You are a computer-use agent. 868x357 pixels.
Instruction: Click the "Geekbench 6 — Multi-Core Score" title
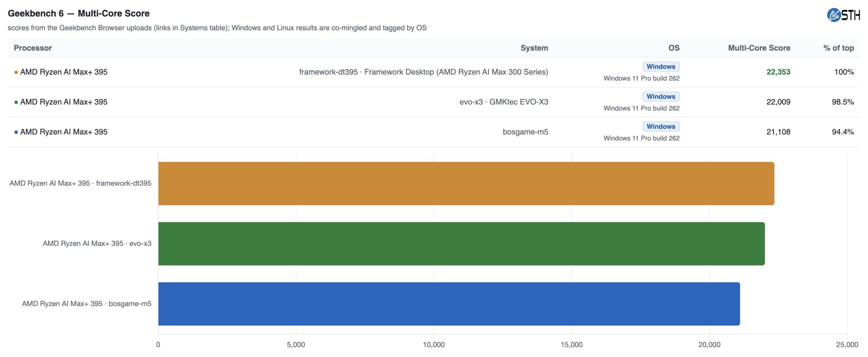click(79, 14)
